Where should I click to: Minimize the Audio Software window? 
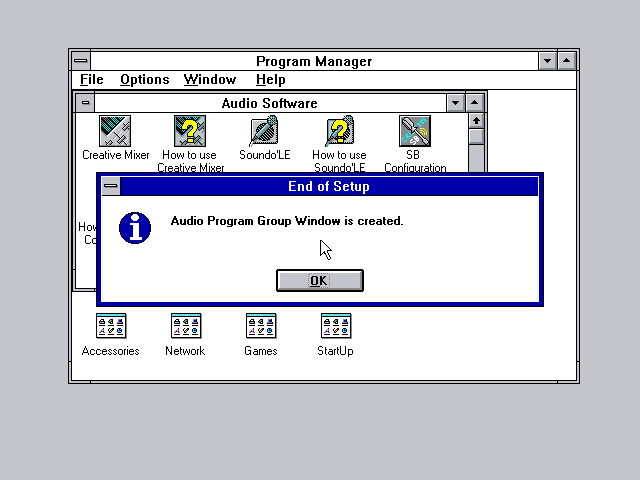point(456,103)
